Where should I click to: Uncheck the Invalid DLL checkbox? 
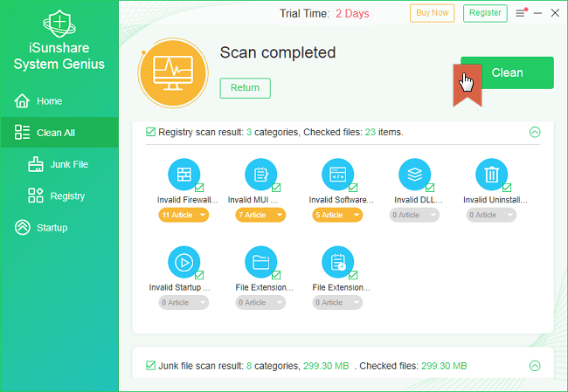430,188
